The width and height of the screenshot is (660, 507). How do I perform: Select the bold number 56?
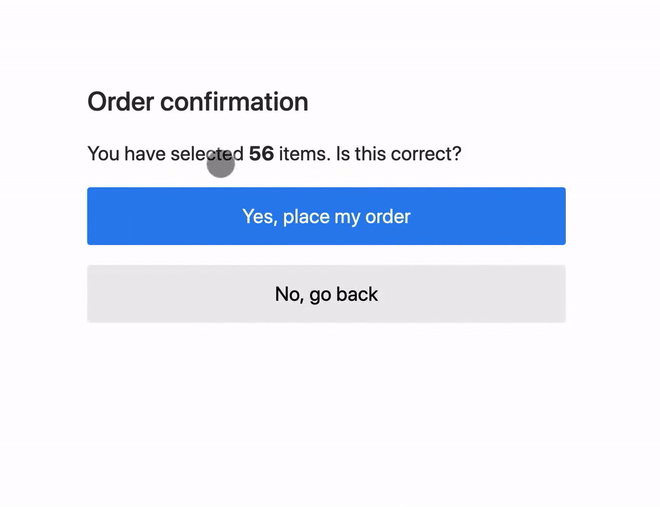[261, 154]
